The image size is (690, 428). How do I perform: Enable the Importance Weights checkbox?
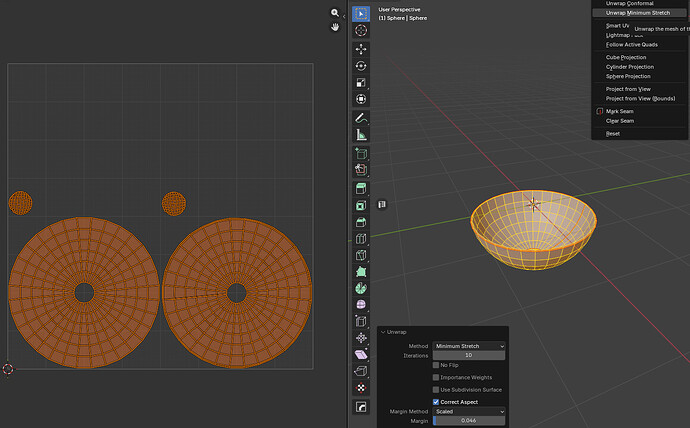436,377
